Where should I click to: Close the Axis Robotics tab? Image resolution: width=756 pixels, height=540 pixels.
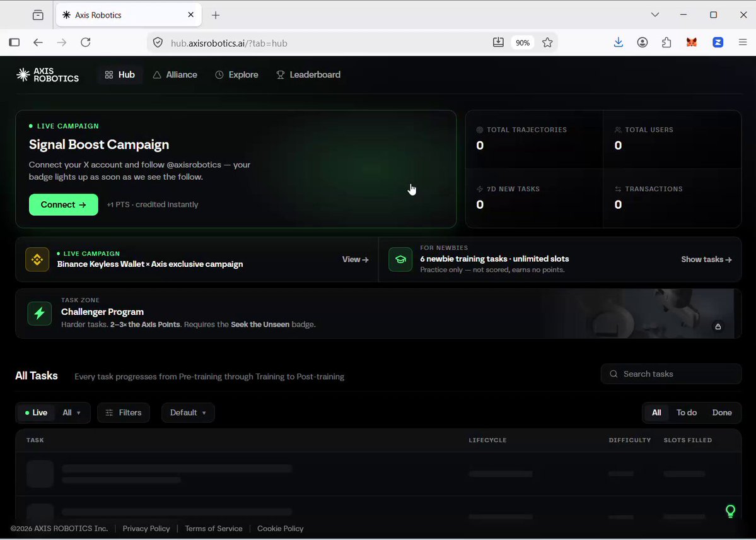tap(190, 15)
